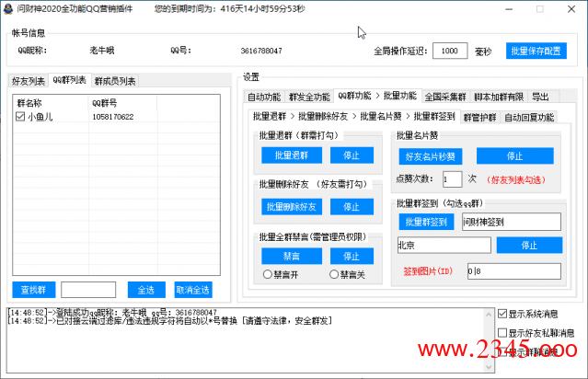
Task: Focus the 北京 location field
Action: coord(444,246)
